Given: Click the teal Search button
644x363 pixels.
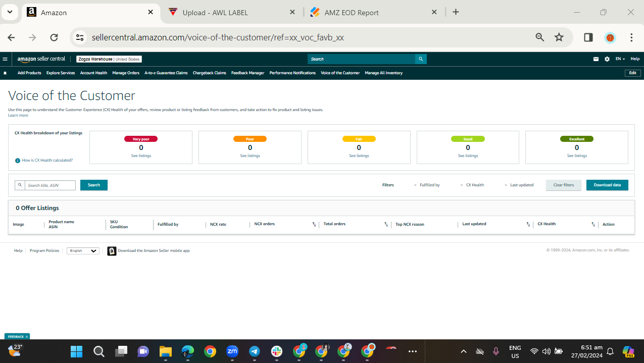Looking at the screenshot, I should coord(94,185).
